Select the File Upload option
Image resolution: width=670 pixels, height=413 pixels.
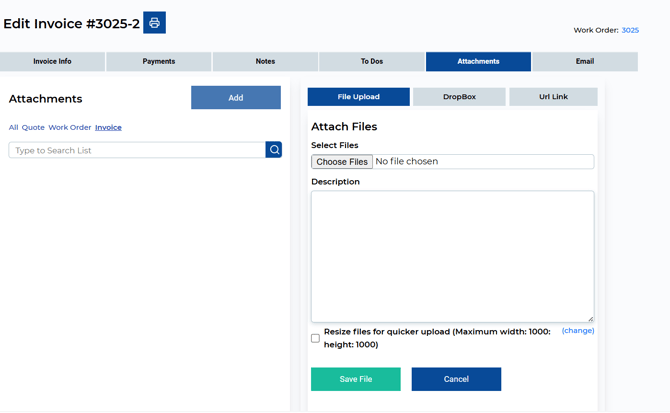coord(358,97)
